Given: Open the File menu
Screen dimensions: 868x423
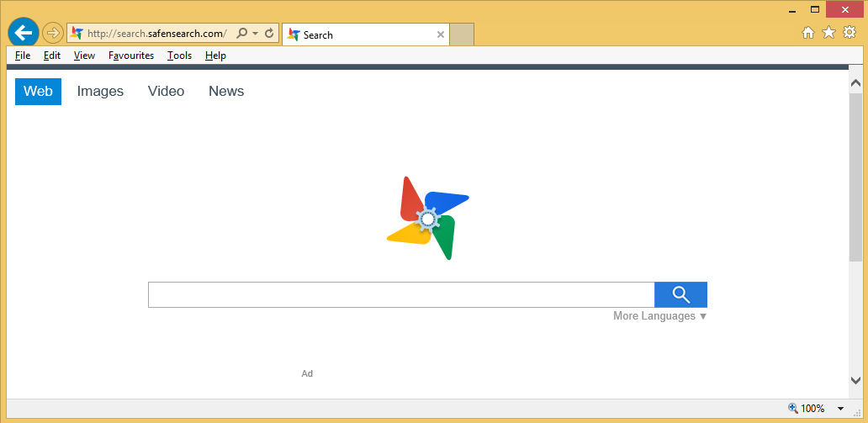Looking at the screenshot, I should point(23,56).
